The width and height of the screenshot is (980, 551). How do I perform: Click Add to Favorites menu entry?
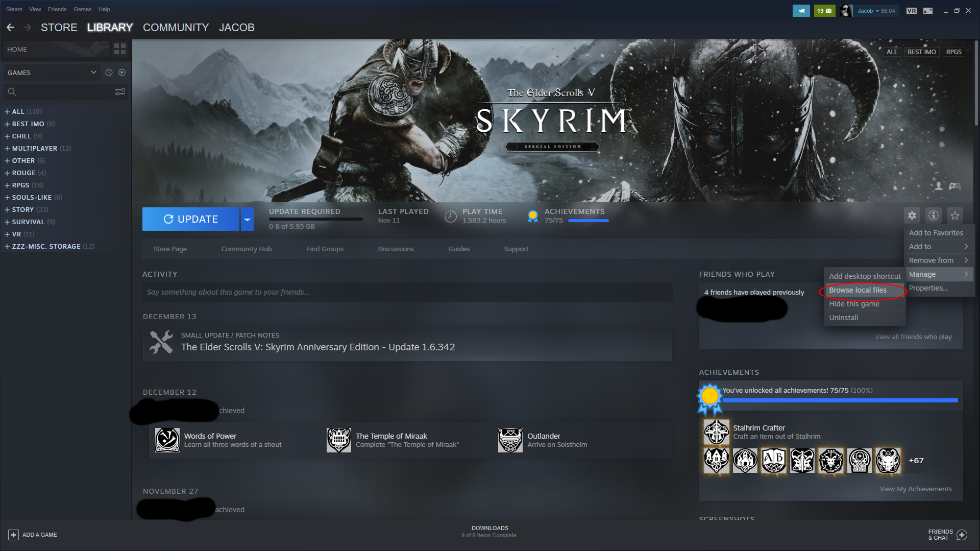[939, 233]
